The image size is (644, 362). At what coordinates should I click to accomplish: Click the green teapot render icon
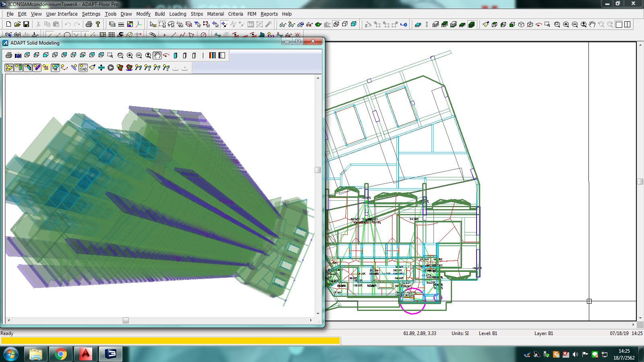click(x=318, y=25)
